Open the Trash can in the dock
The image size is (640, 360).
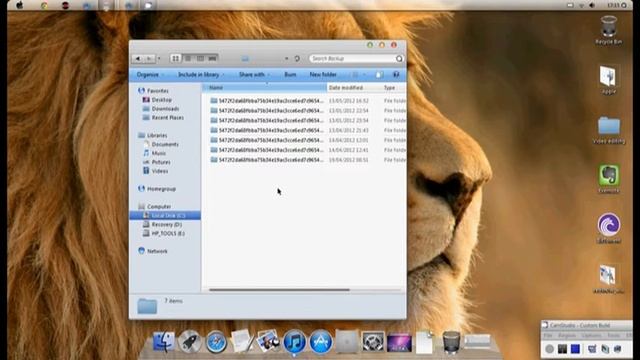[451, 342]
